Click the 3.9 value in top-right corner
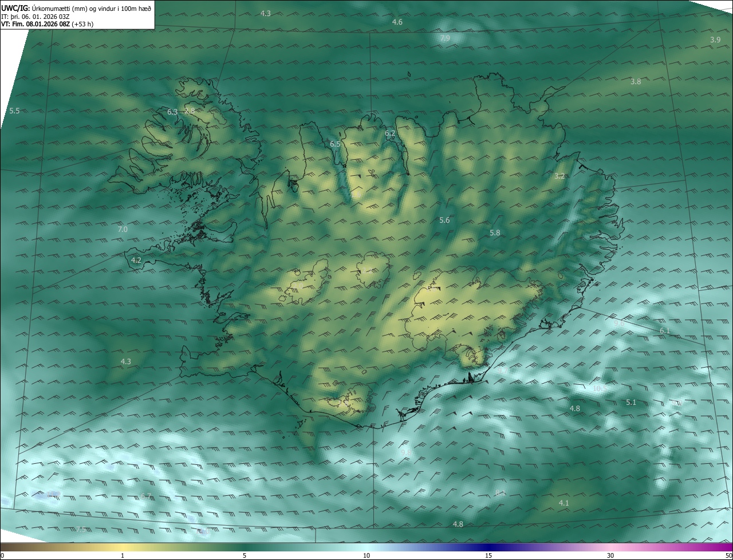This screenshot has height=560, width=733. 715,40
